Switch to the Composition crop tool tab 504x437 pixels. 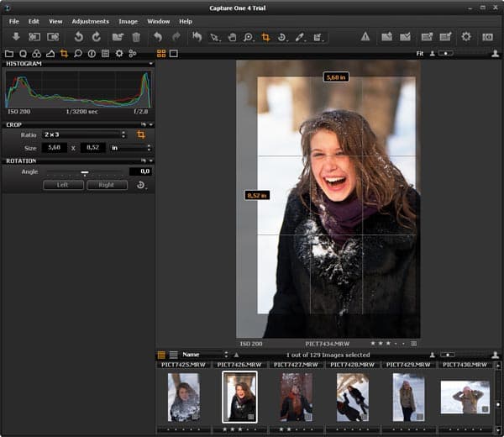point(64,54)
